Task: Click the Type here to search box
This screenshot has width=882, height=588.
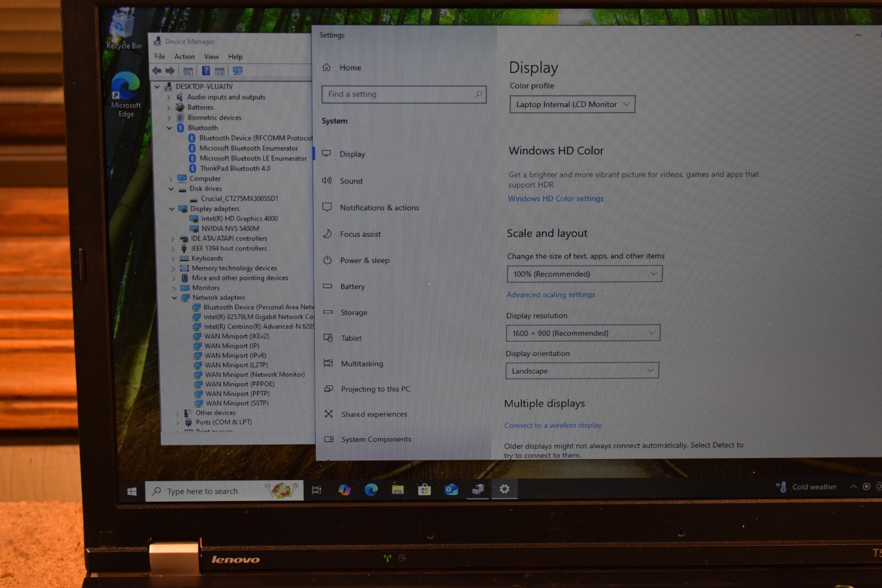Action: [224, 491]
